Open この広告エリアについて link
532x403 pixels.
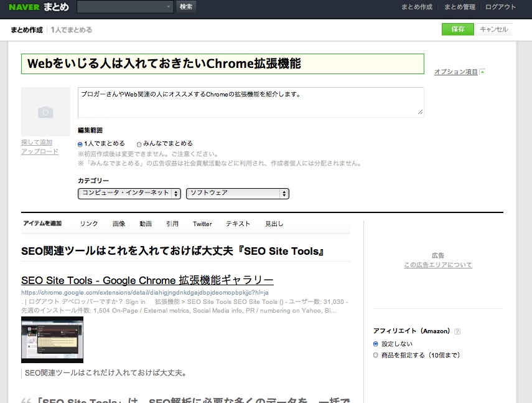[x=437, y=265]
